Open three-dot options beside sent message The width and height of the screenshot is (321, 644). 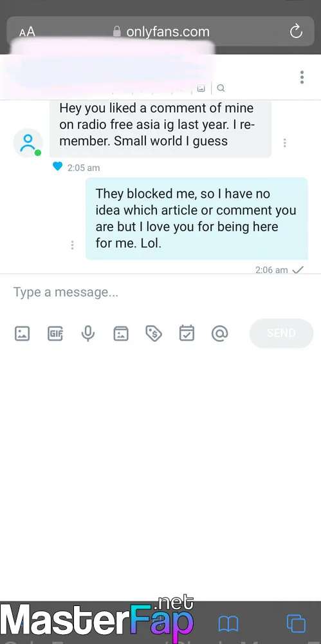(x=72, y=245)
